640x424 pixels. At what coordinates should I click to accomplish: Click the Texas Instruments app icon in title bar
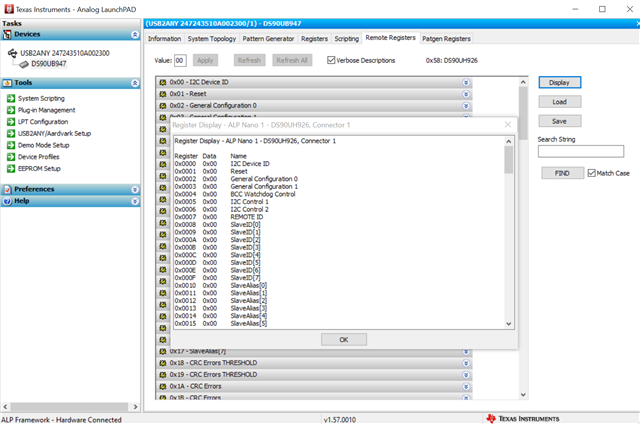click(x=9, y=9)
